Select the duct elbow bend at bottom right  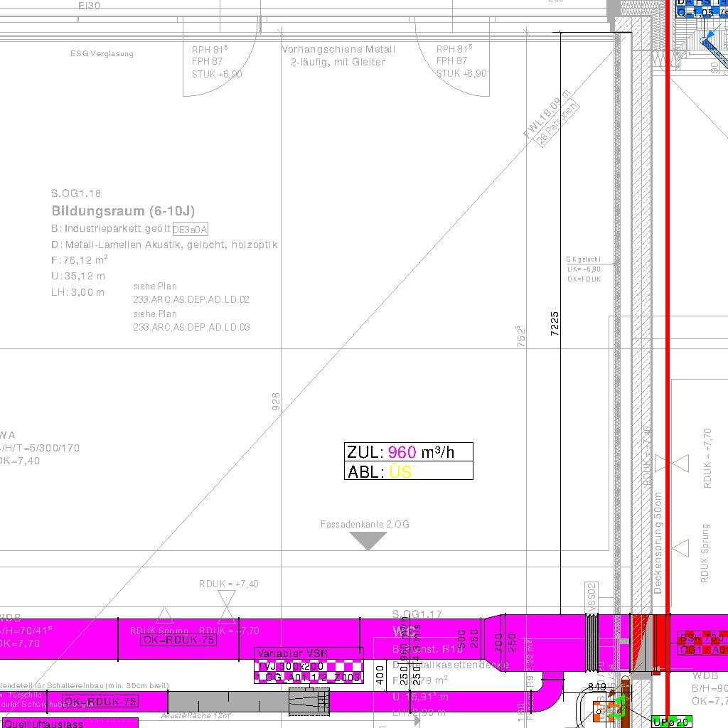pyautogui.click(x=550, y=693)
